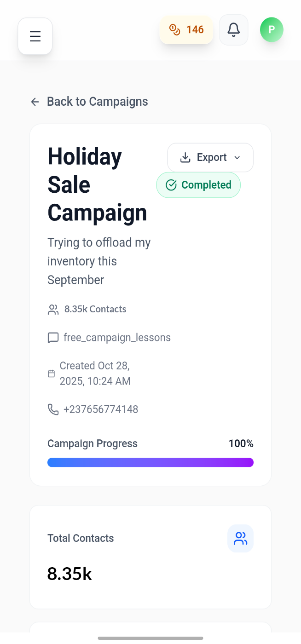
Task: Click the 146 credits counter
Action: (x=194, y=29)
